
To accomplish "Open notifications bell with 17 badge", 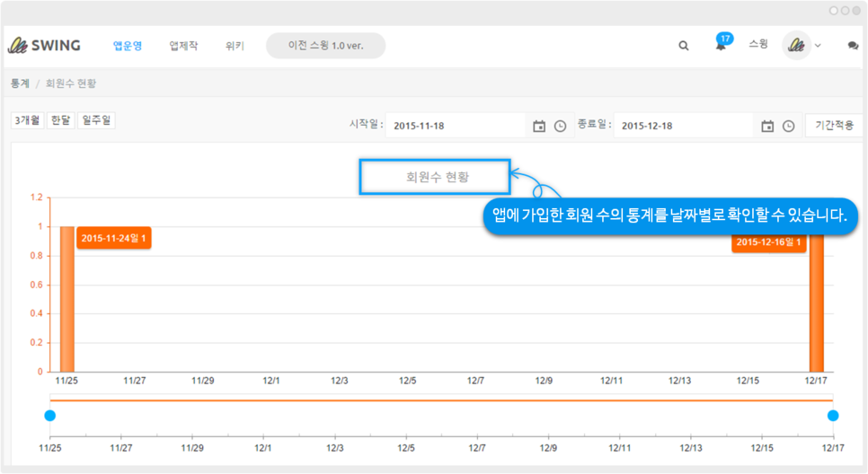I will click(x=721, y=45).
